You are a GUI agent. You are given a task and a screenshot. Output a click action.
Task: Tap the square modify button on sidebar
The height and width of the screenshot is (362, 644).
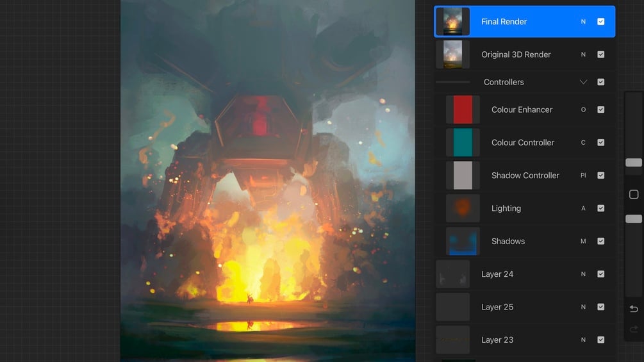coord(634,194)
